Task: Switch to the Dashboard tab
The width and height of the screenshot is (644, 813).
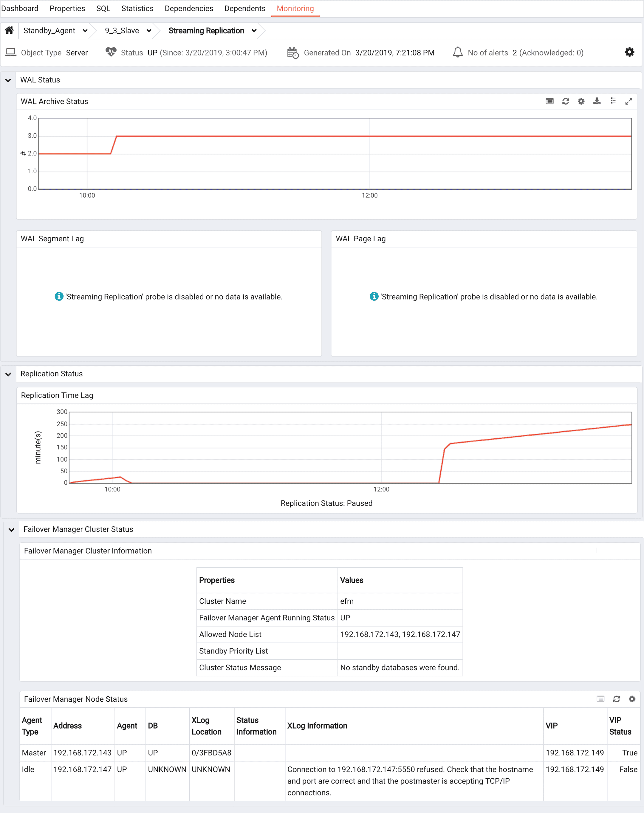Action: [x=20, y=8]
